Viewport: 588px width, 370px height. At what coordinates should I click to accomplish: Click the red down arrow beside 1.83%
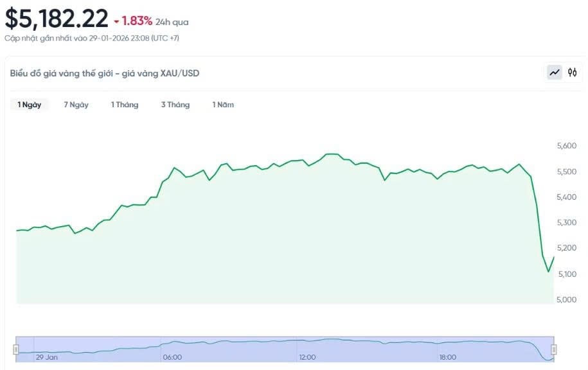116,21
